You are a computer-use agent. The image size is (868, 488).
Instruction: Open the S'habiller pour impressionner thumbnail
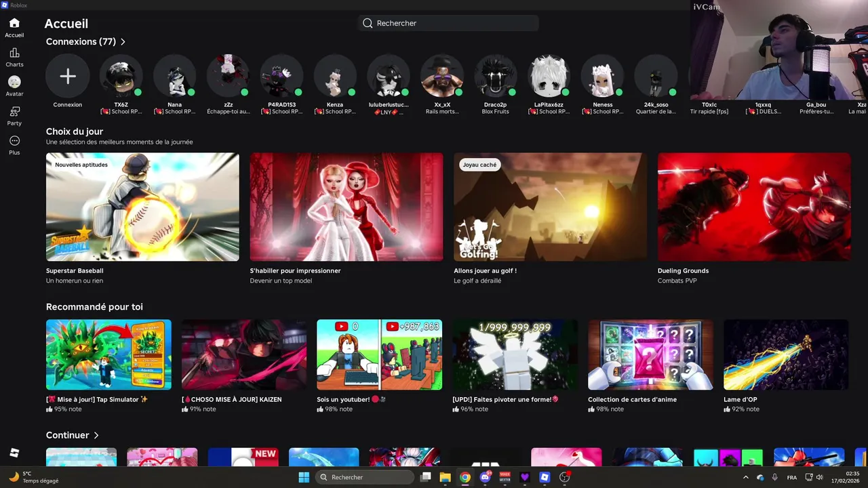click(347, 207)
